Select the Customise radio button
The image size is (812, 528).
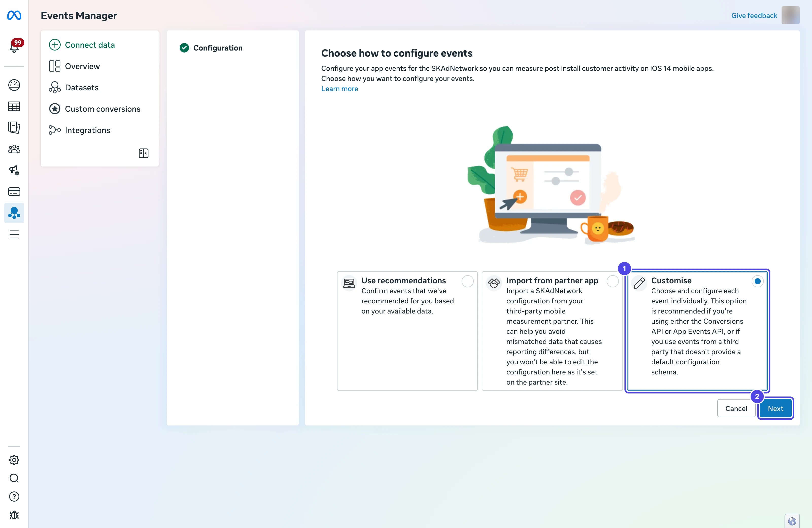(x=757, y=281)
